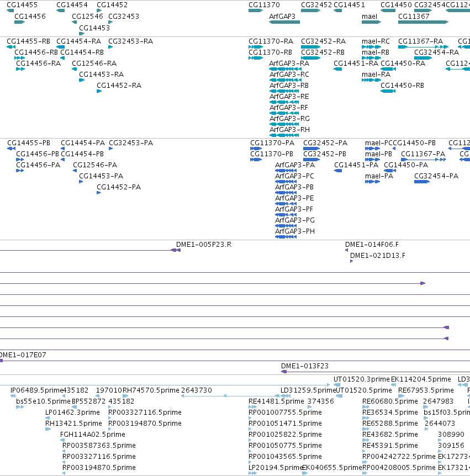Click the CG32454-RA transcript label
Screen dimensions: 470x476
point(437,52)
